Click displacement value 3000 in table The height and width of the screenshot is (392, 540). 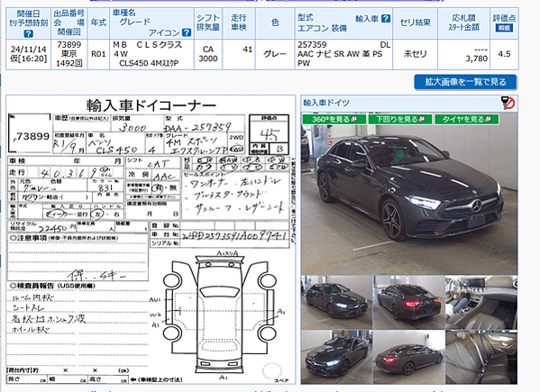click(208, 59)
